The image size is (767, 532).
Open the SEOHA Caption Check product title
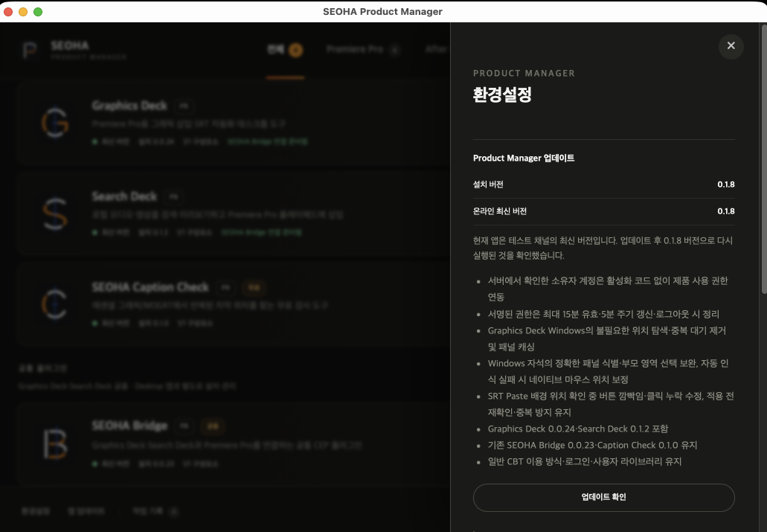[x=150, y=286]
